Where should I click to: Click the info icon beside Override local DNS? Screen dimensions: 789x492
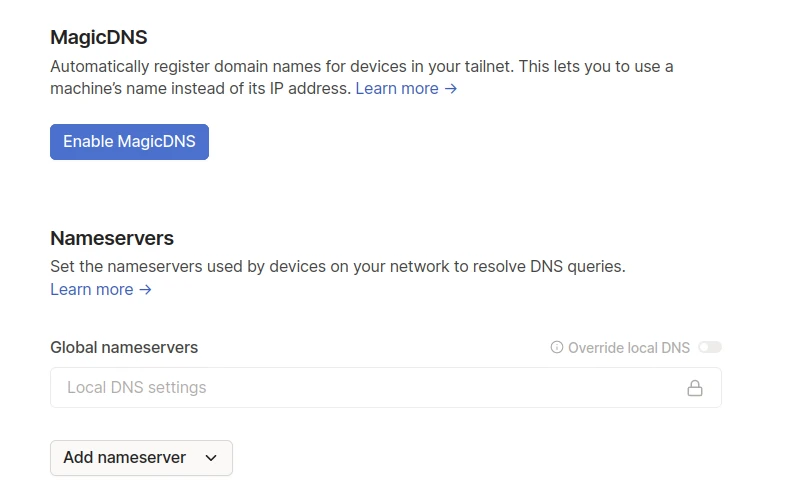click(x=557, y=348)
